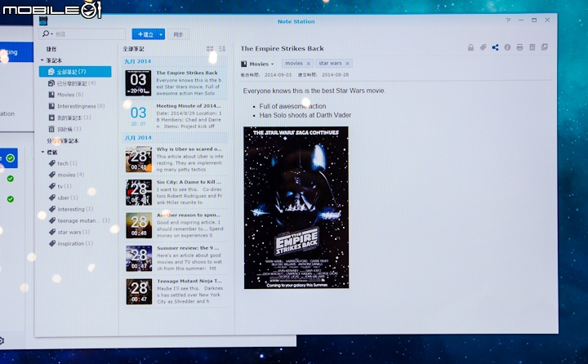Open the Teenage Mutant Ninja T... note
This screenshot has width=588, height=364.
point(175,291)
